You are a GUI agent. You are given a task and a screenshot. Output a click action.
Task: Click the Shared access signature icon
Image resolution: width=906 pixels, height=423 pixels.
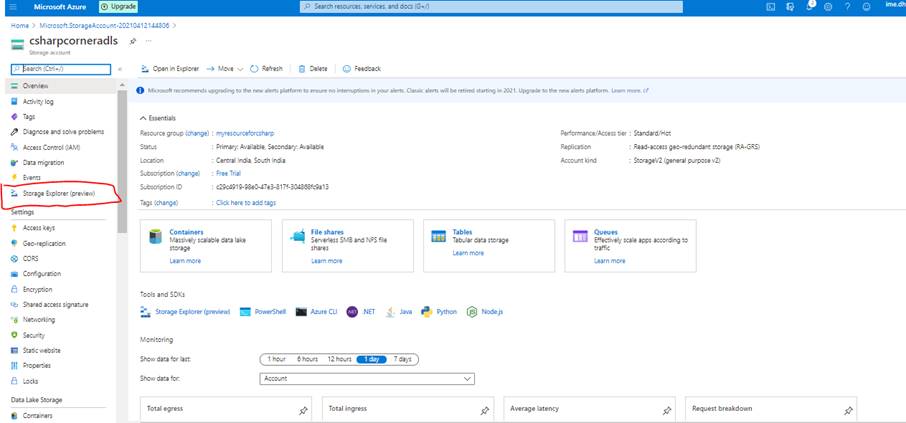[x=14, y=305]
